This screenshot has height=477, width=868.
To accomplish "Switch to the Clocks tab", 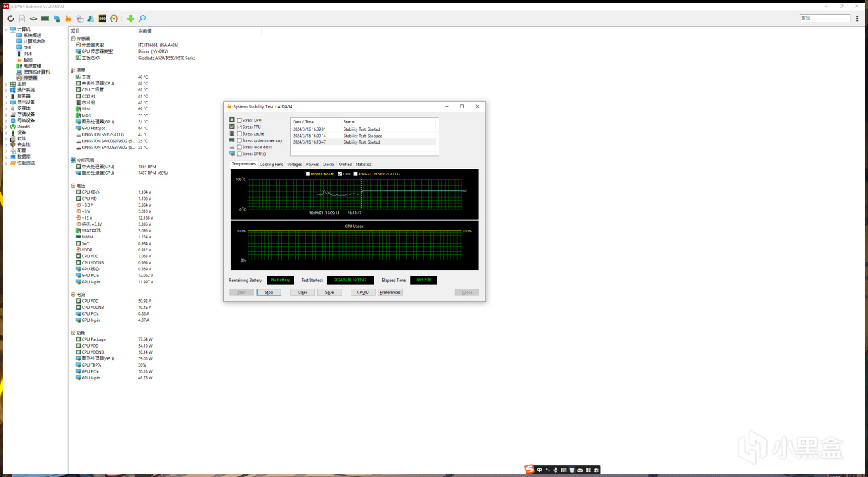I will click(x=328, y=165).
